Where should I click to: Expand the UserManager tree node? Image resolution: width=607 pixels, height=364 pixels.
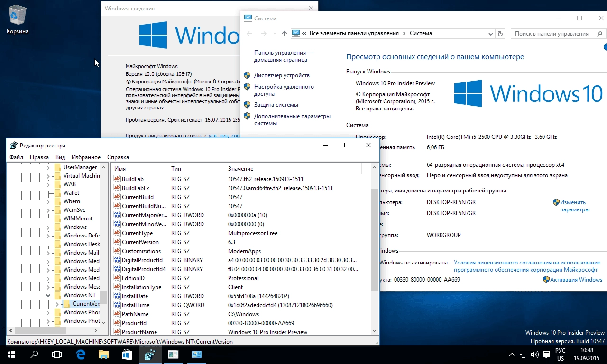48,167
